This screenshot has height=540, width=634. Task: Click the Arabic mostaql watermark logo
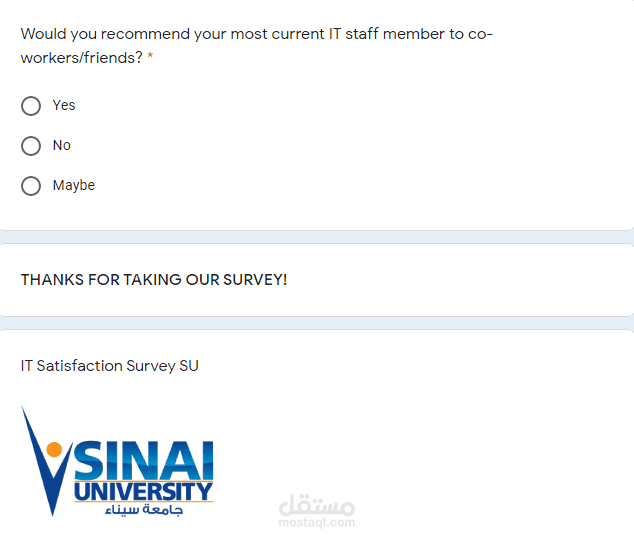pos(316,503)
